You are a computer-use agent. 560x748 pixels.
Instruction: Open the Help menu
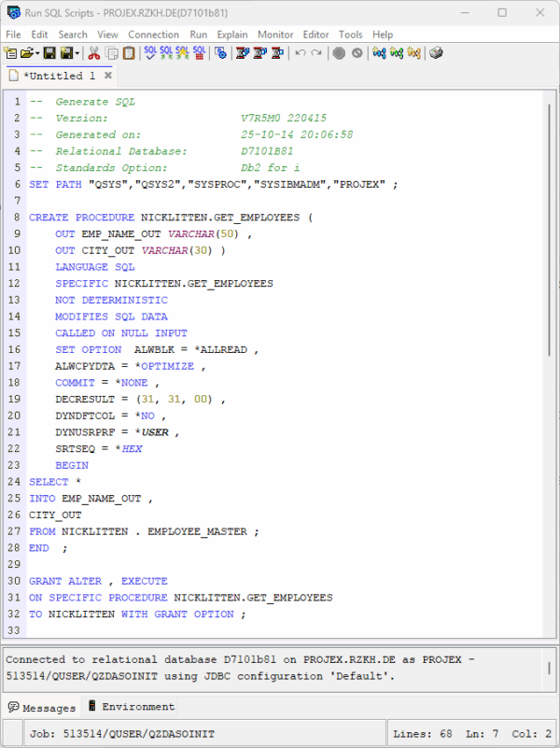tap(383, 35)
